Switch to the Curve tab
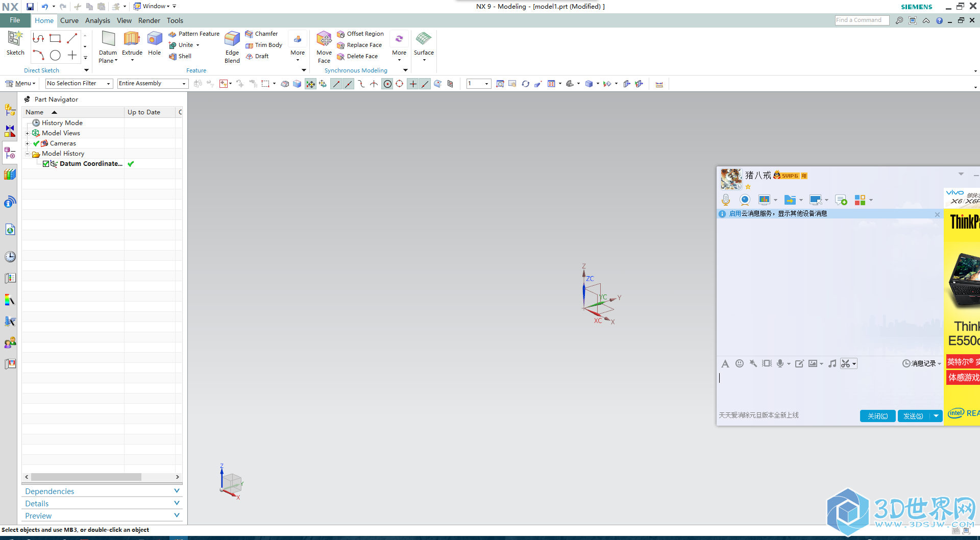The width and height of the screenshot is (980, 540). point(69,20)
